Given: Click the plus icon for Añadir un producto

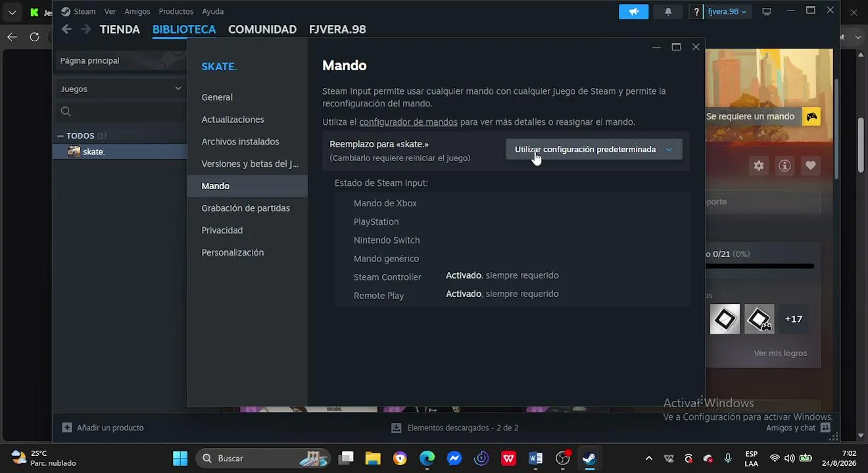Looking at the screenshot, I should [x=67, y=428].
